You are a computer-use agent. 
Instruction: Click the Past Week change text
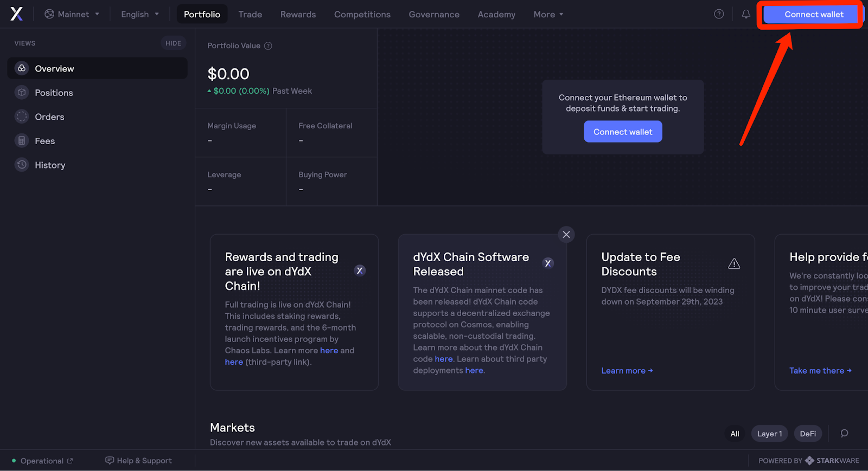click(x=292, y=91)
